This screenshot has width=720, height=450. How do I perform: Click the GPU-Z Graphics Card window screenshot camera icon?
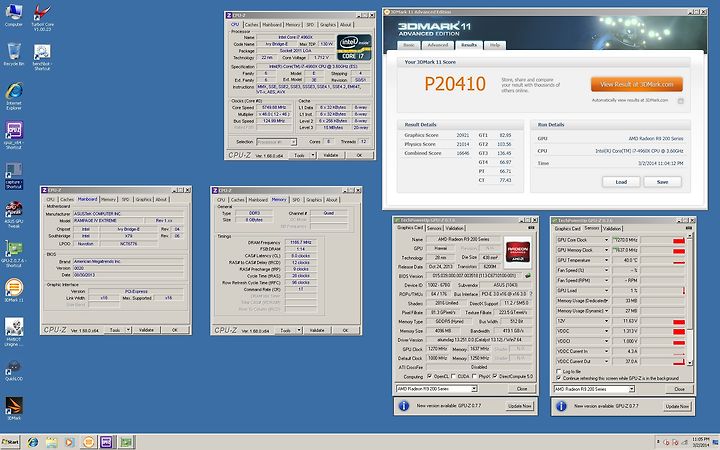tap(531, 228)
